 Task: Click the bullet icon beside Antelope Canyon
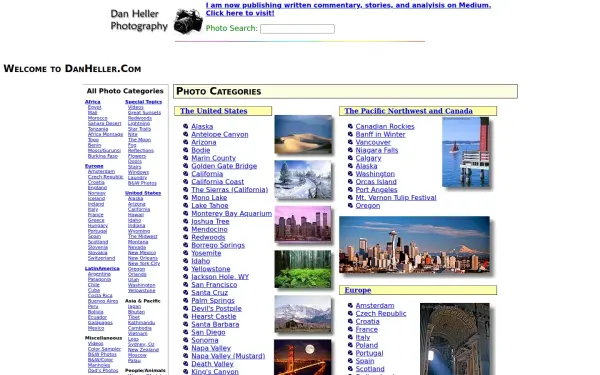pyautogui.click(x=186, y=134)
